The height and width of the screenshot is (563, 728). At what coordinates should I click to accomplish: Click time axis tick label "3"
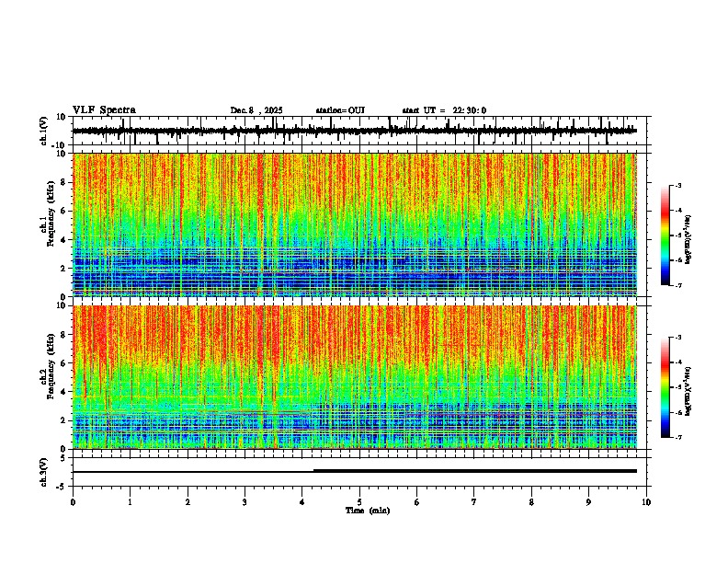tap(245, 502)
